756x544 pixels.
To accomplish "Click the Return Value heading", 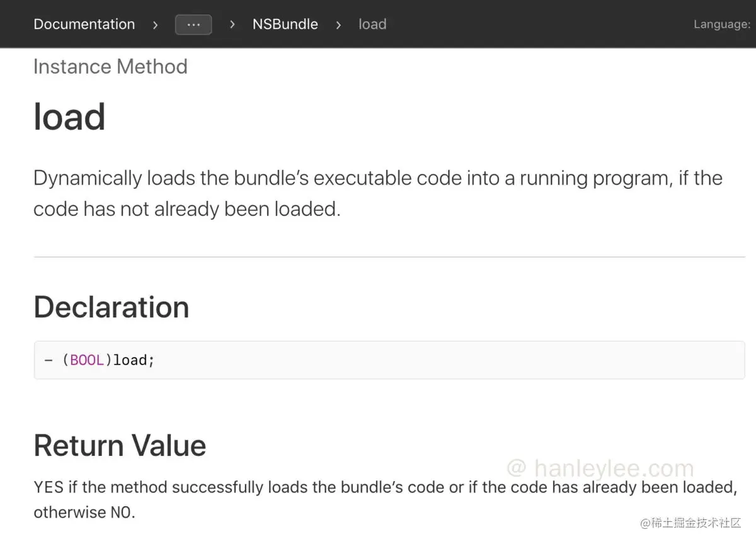I will pyautogui.click(x=120, y=446).
